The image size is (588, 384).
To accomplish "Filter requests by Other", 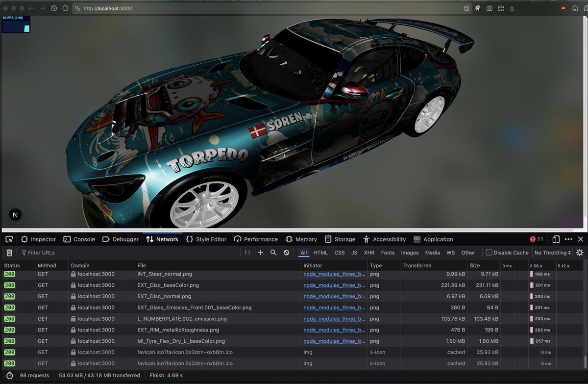I will [468, 253].
